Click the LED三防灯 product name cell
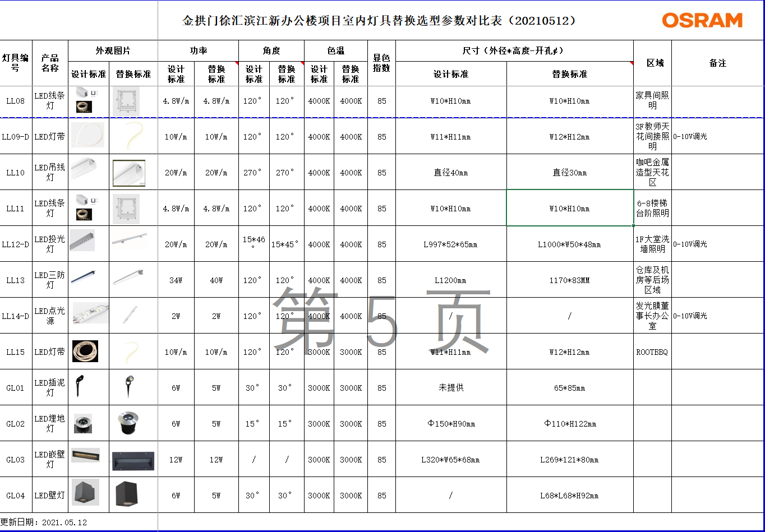Image resolution: width=765 pixels, height=532 pixels. click(50, 280)
